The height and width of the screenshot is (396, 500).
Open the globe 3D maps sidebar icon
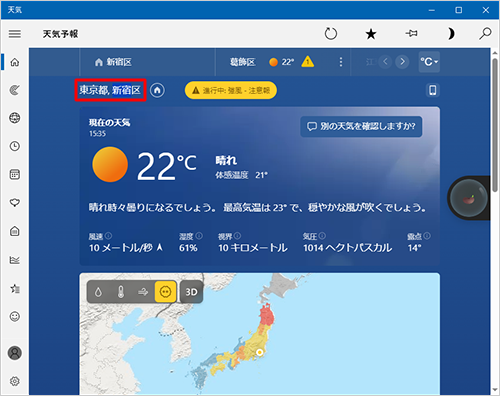[15, 118]
